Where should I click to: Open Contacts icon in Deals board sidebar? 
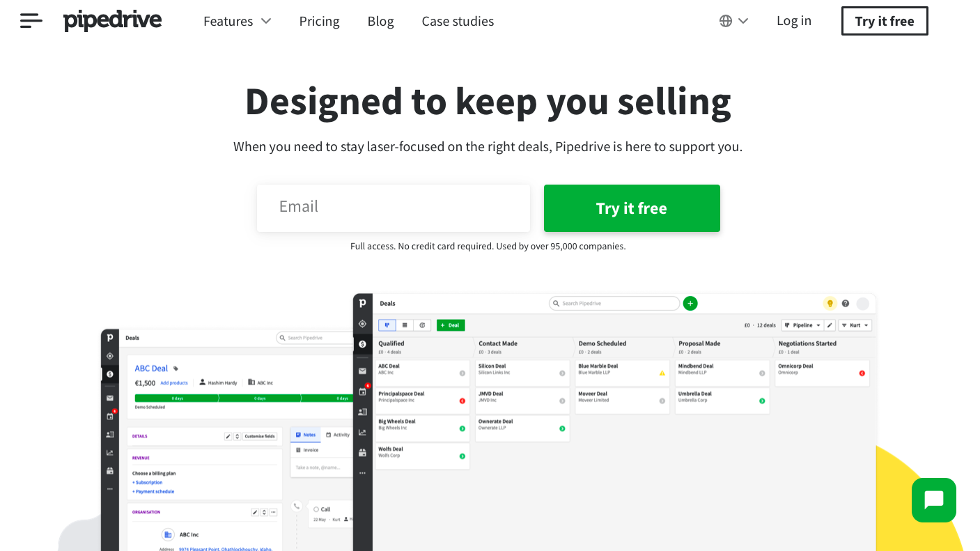click(362, 412)
